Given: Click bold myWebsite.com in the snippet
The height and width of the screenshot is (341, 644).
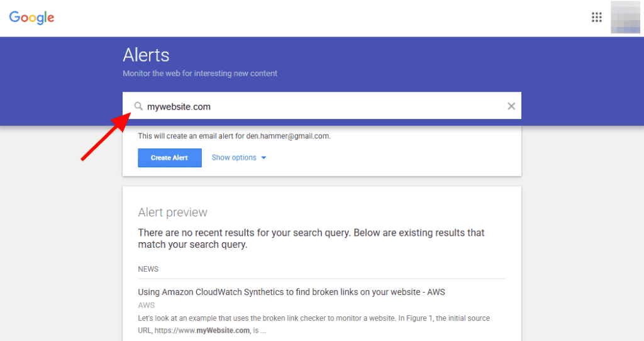Looking at the screenshot, I should (224, 330).
